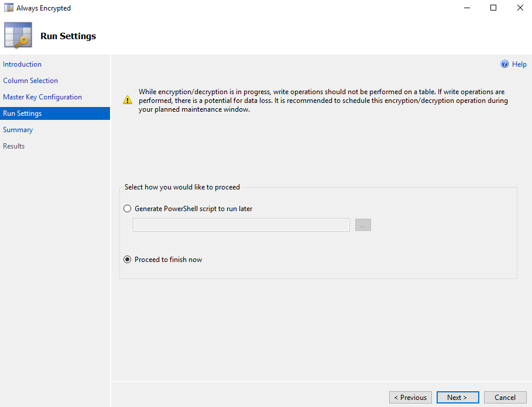This screenshot has width=532, height=407.
Task: Click the Next button
Action: click(458, 398)
